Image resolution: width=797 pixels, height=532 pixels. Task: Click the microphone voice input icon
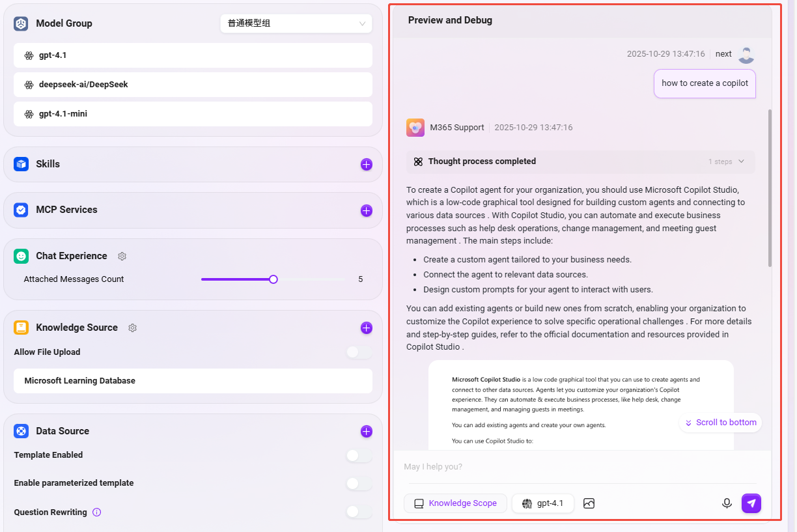coord(727,503)
